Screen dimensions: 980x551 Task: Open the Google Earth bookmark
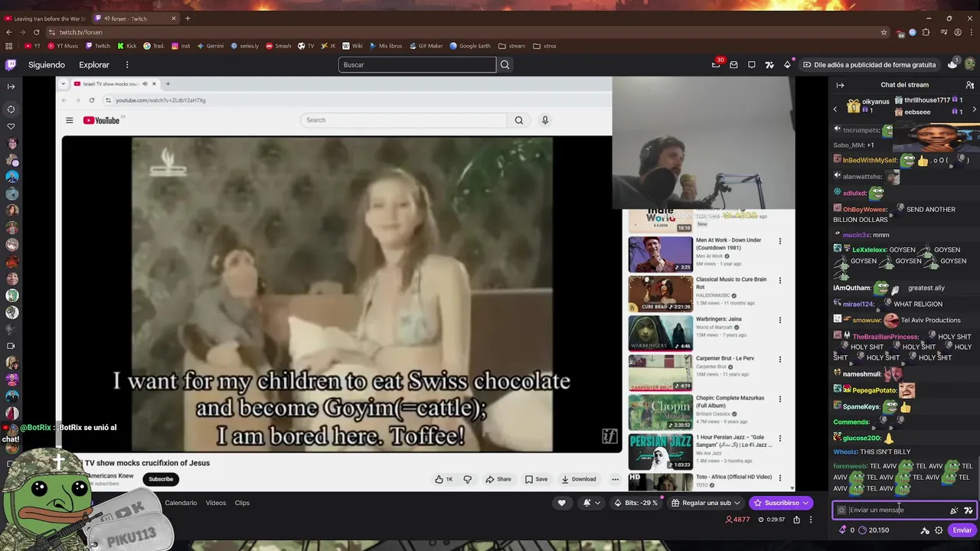[x=470, y=46]
